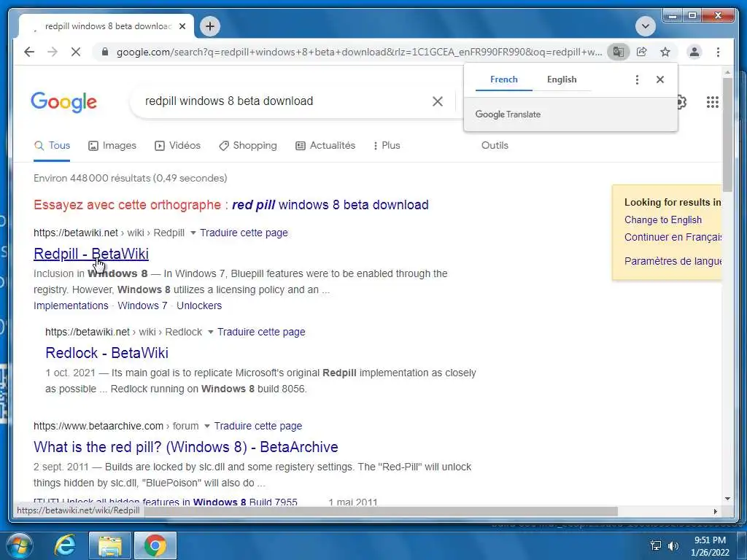
Task: Open What is the red pill BetaArchive result
Action: (186, 447)
